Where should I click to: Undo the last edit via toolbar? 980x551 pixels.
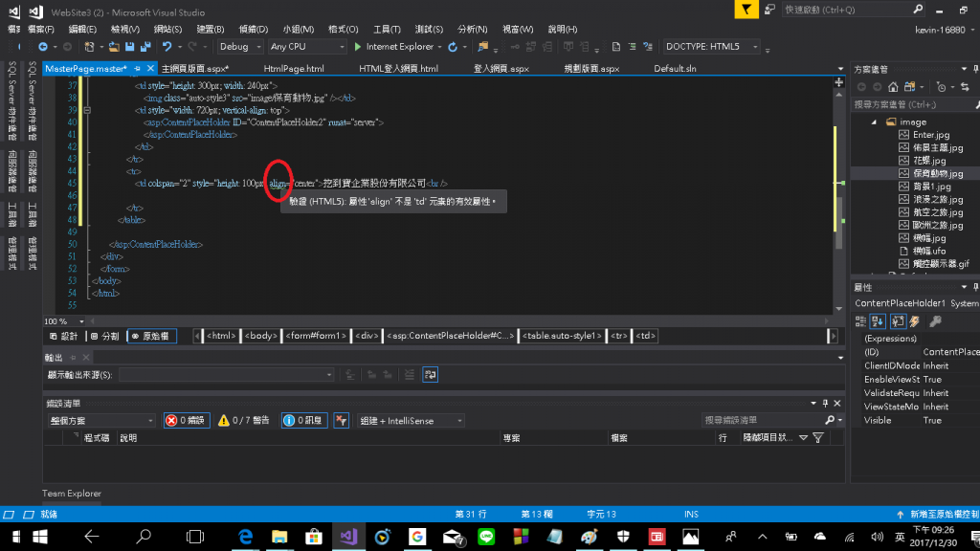[x=167, y=47]
